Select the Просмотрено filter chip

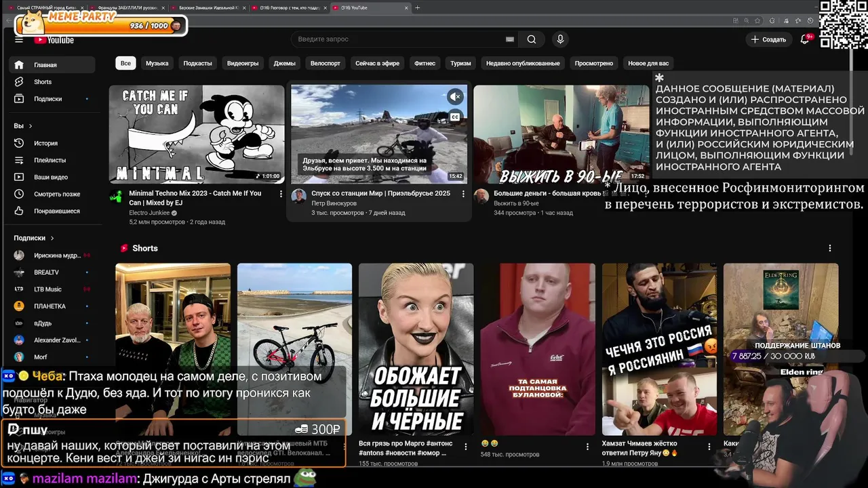(x=594, y=63)
